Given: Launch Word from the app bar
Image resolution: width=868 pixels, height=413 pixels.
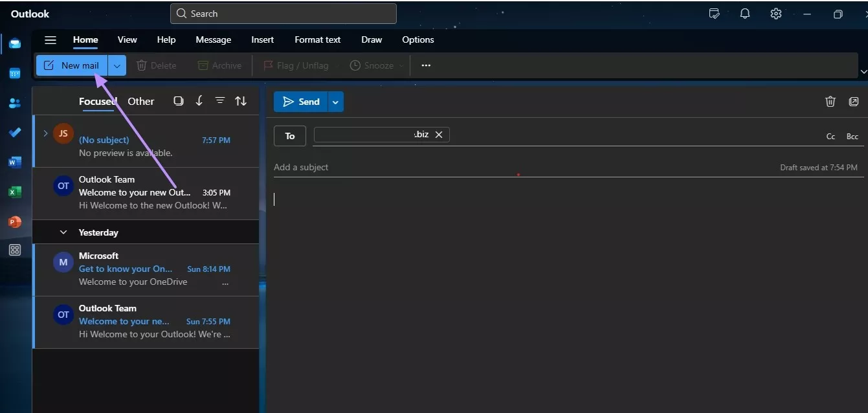Looking at the screenshot, I should pyautogui.click(x=14, y=162).
